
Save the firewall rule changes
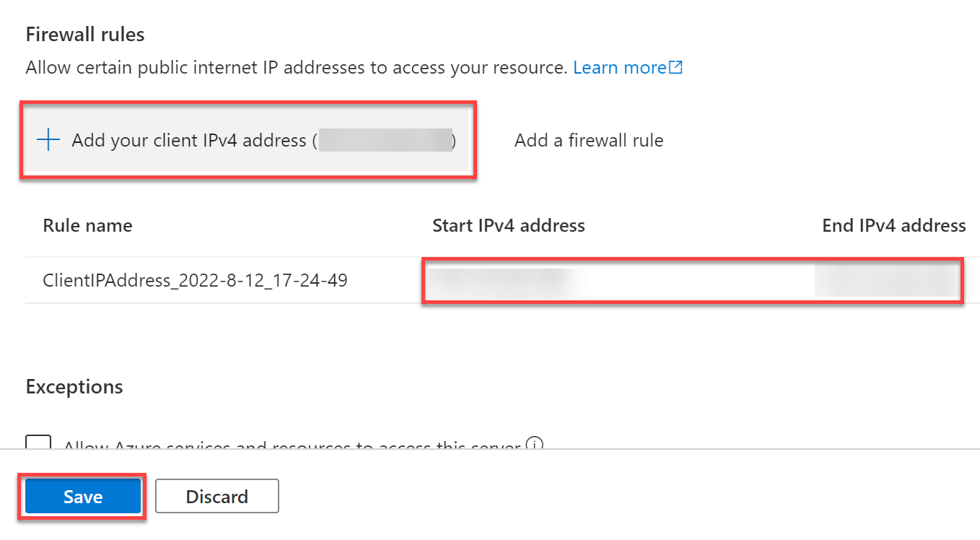coord(83,497)
